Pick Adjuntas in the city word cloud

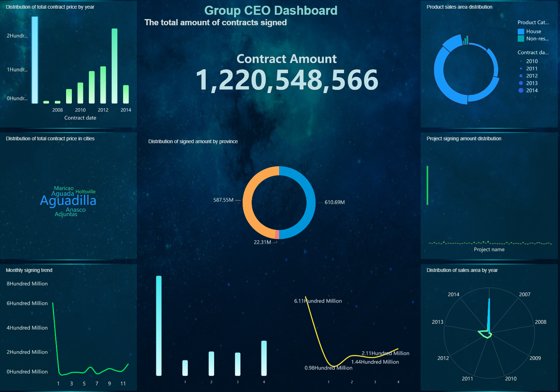pos(66,214)
